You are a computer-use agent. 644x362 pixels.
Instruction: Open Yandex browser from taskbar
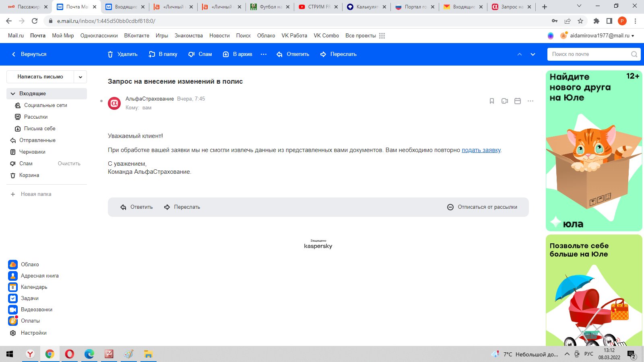click(x=30, y=354)
